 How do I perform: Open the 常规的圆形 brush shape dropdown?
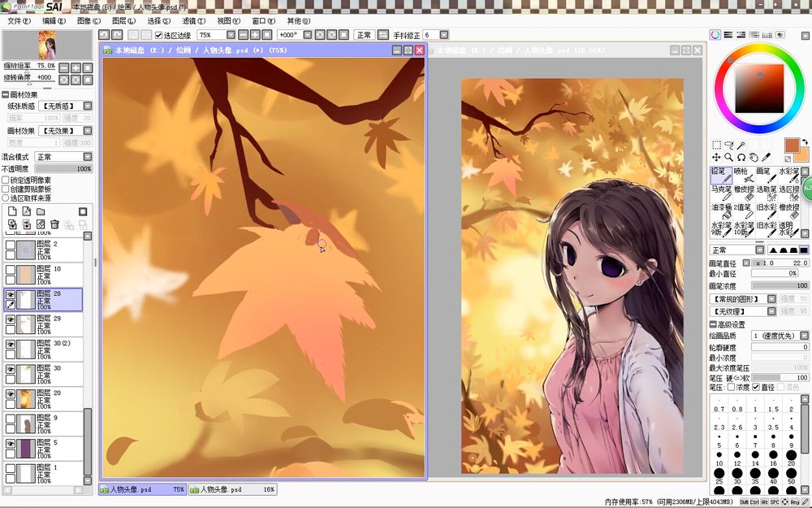coord(771,299)
